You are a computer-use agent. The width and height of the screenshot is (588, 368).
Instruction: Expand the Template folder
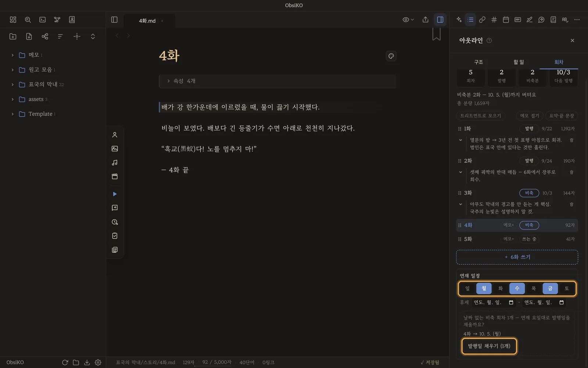(x=12, y=114)
